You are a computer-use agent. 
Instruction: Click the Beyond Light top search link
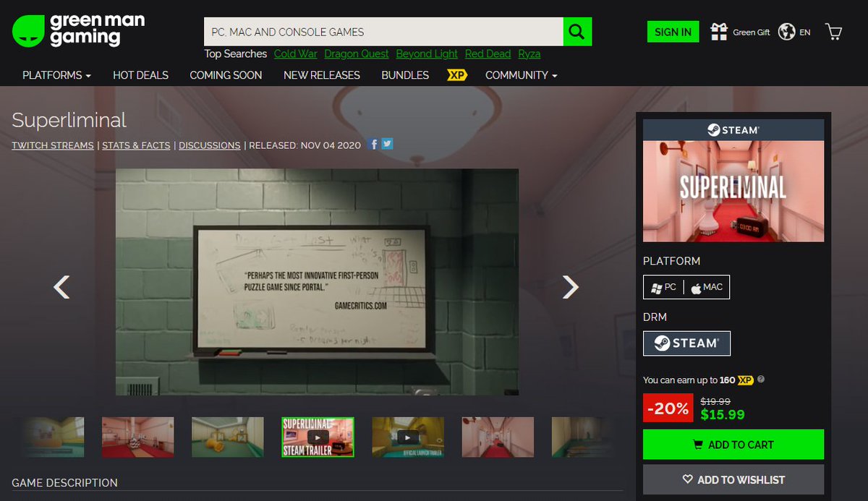pos(427,54)
